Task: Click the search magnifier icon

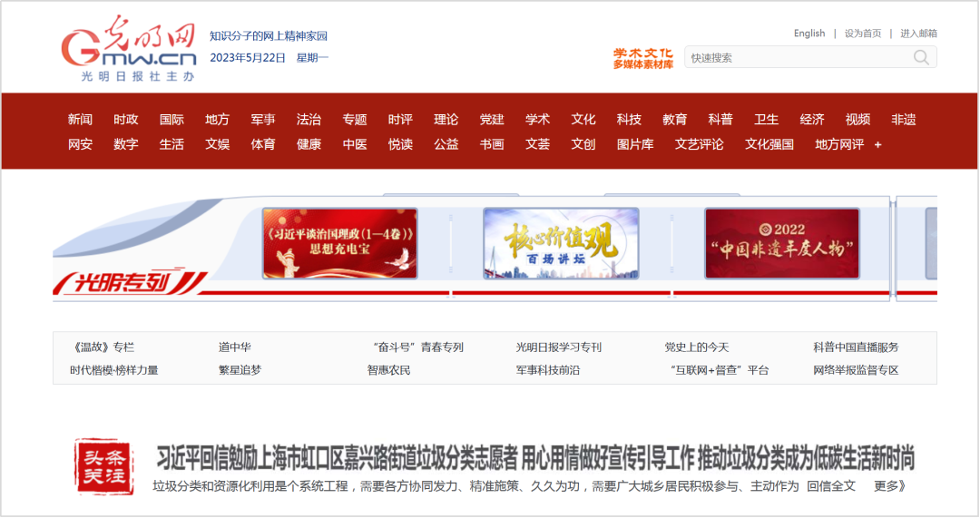Action: click(x=921, y=57)
